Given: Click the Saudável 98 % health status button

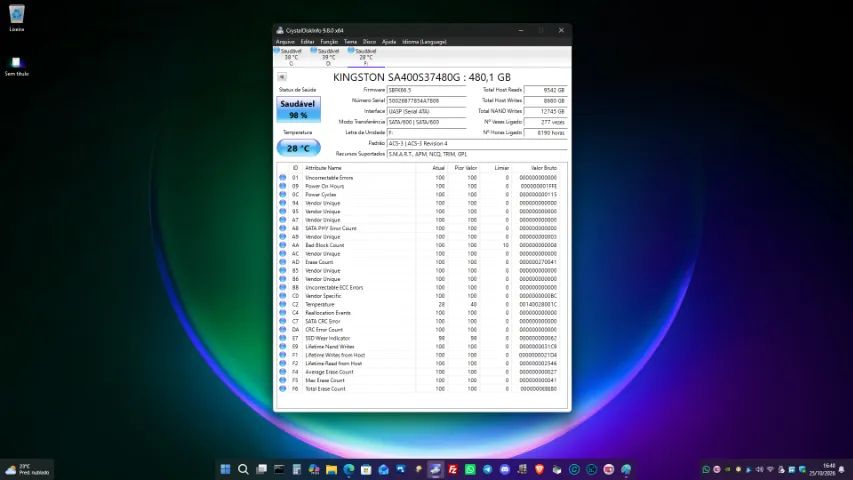Looking at the screenshot, I should tap(298, 109).
